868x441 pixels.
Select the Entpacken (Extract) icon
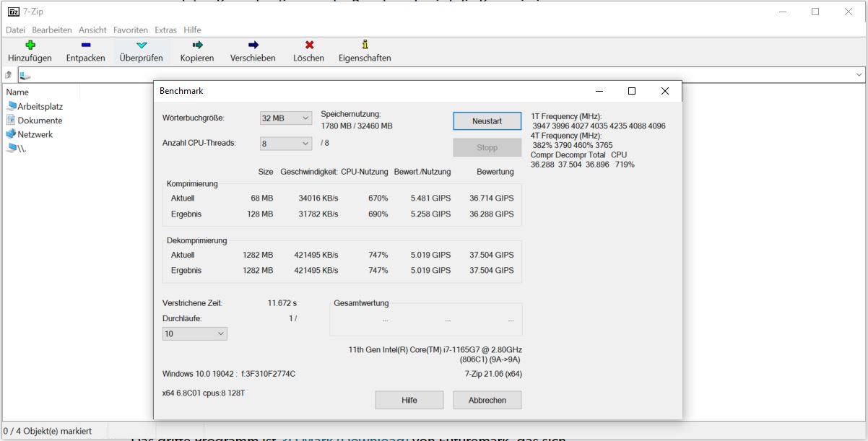click(x=84, y=45)
